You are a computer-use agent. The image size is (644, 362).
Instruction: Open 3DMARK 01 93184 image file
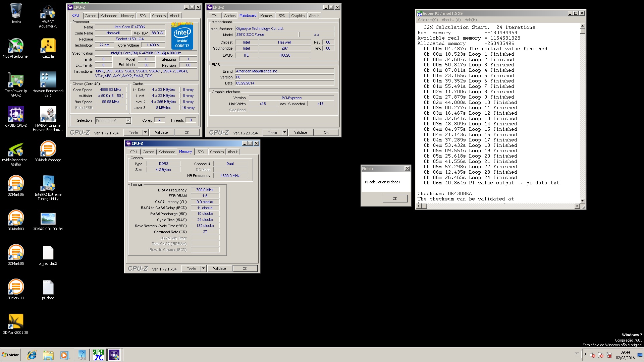pyautogui.click(x=48, y=221)
